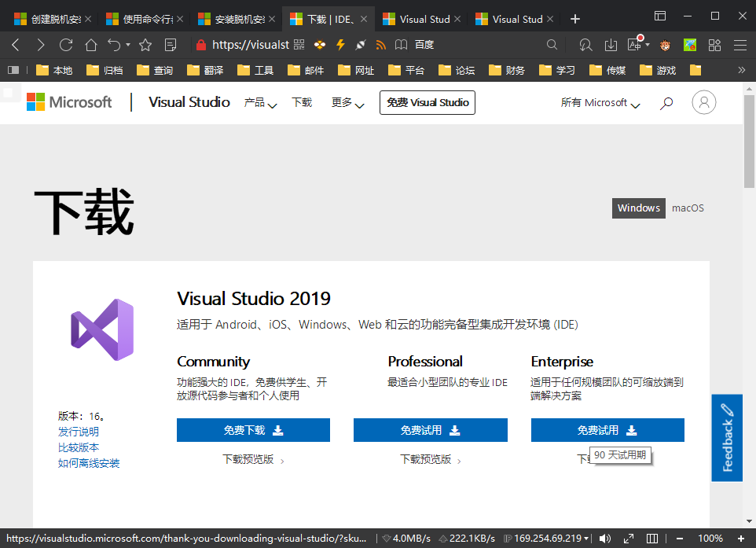Image resolution: width=756 pixels, height=548 pixels.
Task: Switch platform to macOS
Action: point(688,208)
